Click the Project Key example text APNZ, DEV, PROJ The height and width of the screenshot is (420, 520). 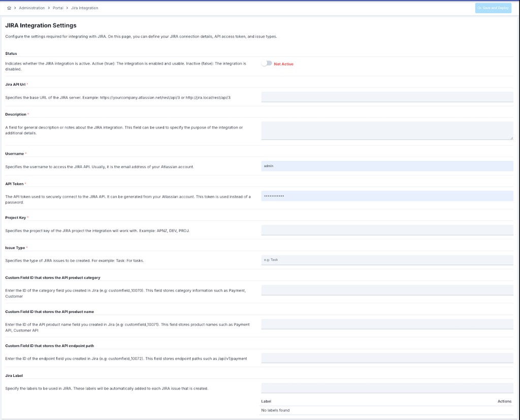pyautogui.click(x=173, y=231)
